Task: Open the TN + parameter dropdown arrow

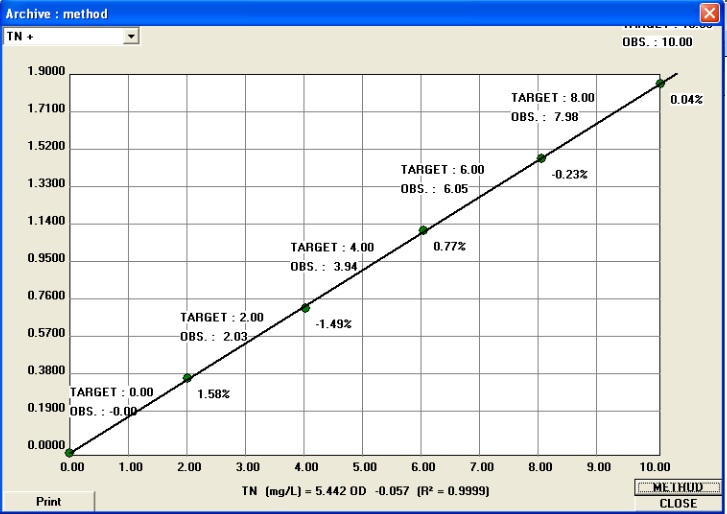Action: pyautogui.click(x=131, y=36)
